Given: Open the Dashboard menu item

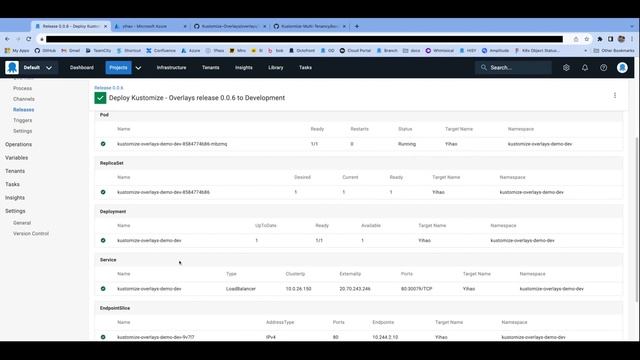Looking at the screenshot, I should [82, 68].
